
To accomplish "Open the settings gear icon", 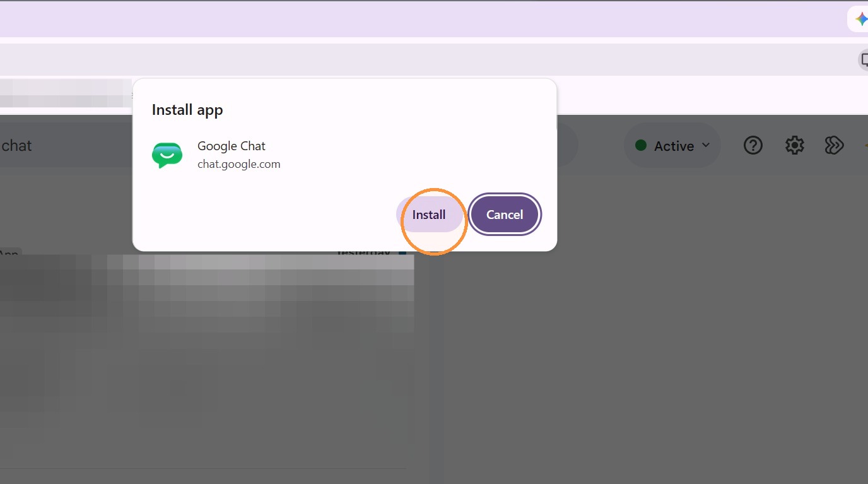I will [x=794, y=146].
